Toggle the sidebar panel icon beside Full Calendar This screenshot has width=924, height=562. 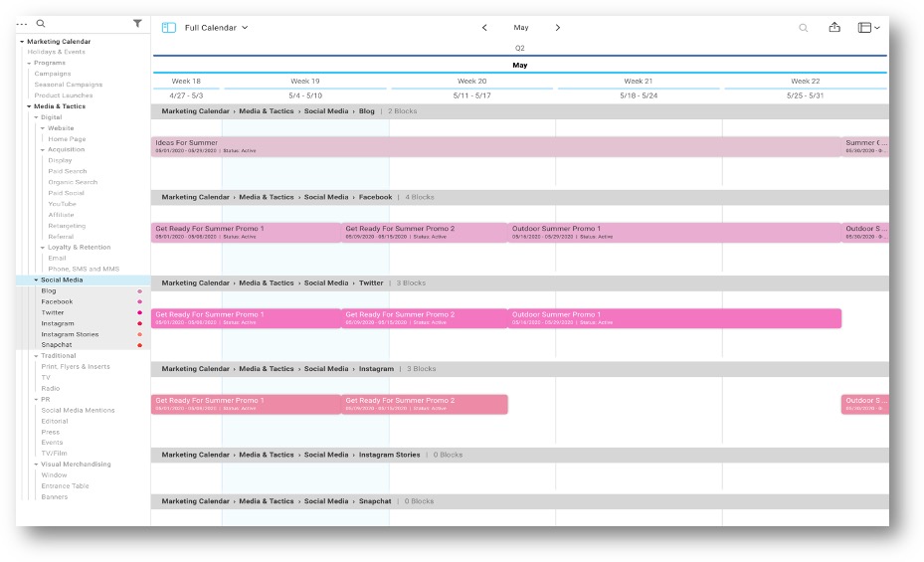[x=168, y=28]
